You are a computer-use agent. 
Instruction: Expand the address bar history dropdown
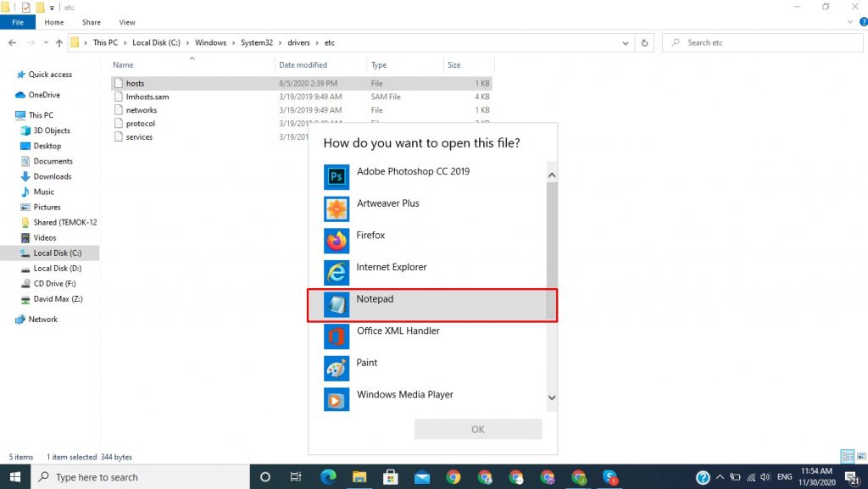point(626,42)
